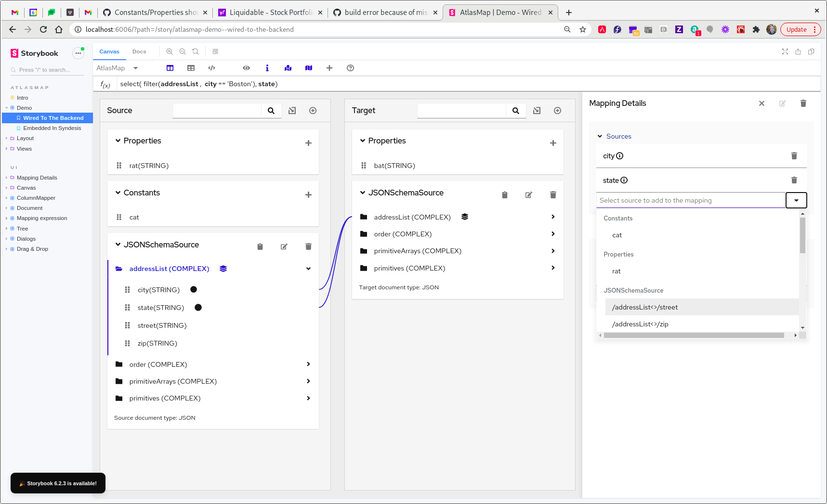Edit the JSONSchemaSource document with the pencil icon

[x=284, y=246]
